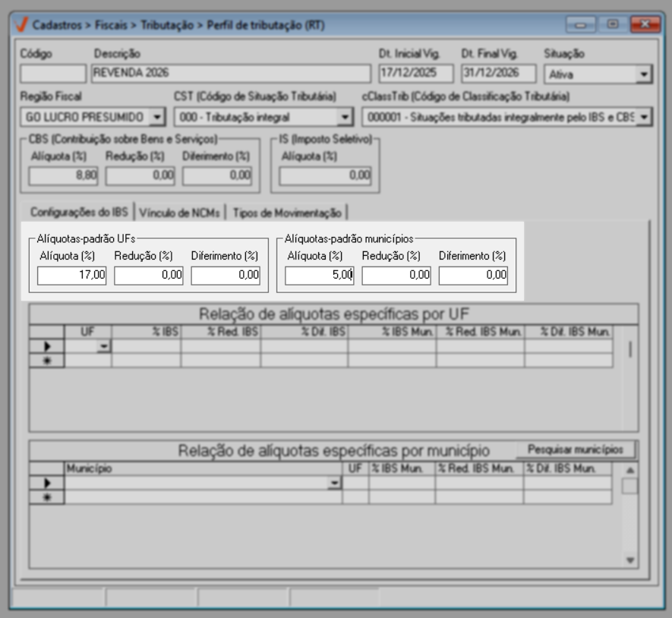Click the current row arrow in UF grid
This screenshot has width=672, height=618.
tap(47, 346)
